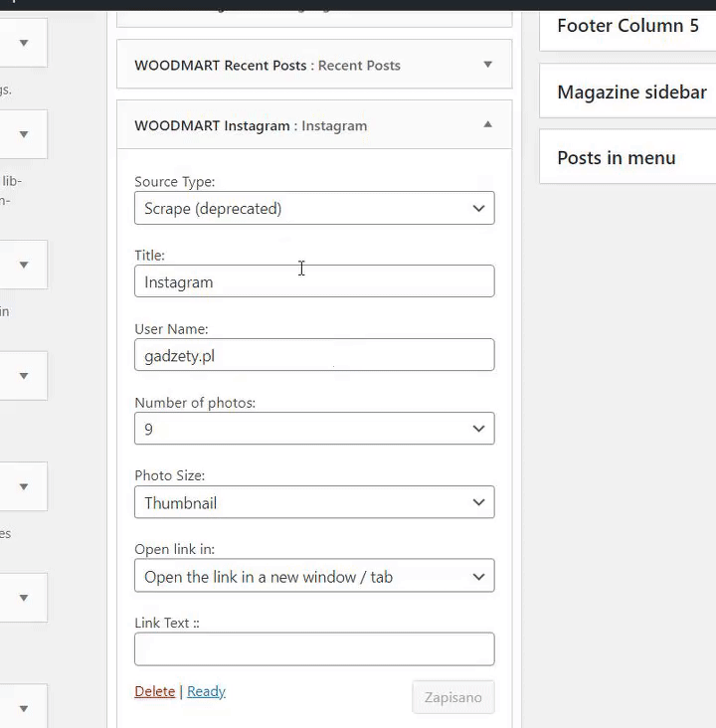Open the Number of photos dropdown
The image size is (716, 728).
click(314, 430)
